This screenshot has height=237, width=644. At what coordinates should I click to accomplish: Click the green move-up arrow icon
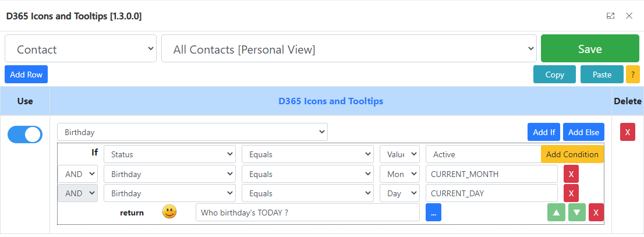(x=556, y=213)
